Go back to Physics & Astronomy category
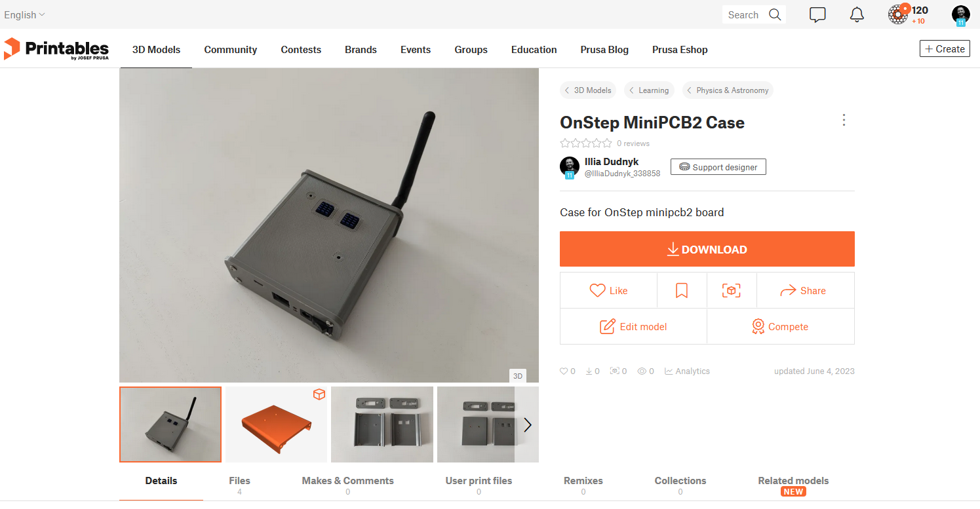Viewport: 980px width, 509px height. (x=728, y=90)
